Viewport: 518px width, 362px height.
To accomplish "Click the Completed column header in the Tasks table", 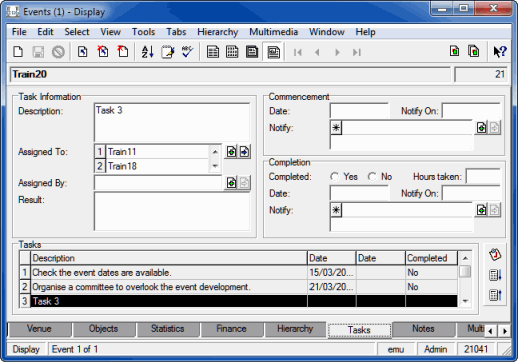I will tap(431, 258).
